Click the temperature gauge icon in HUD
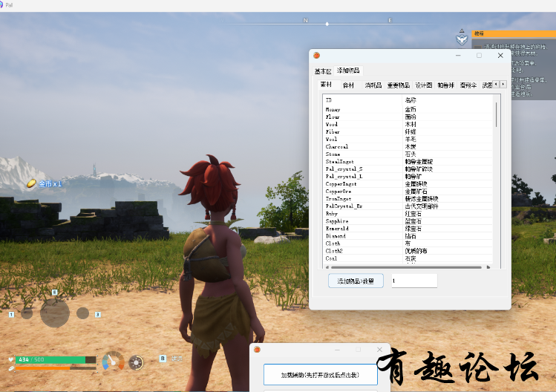Viewport: 556px width, 392px height. 113,362
